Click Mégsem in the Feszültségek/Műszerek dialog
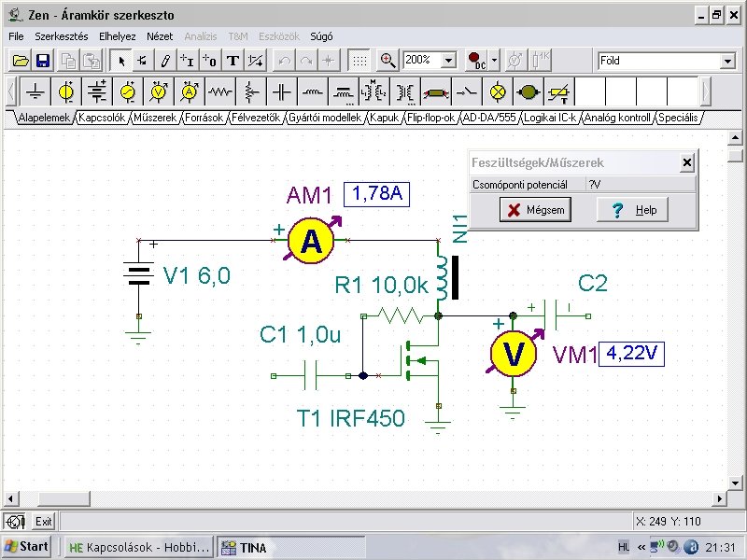 pyautogui.click(x=535, y=209)
